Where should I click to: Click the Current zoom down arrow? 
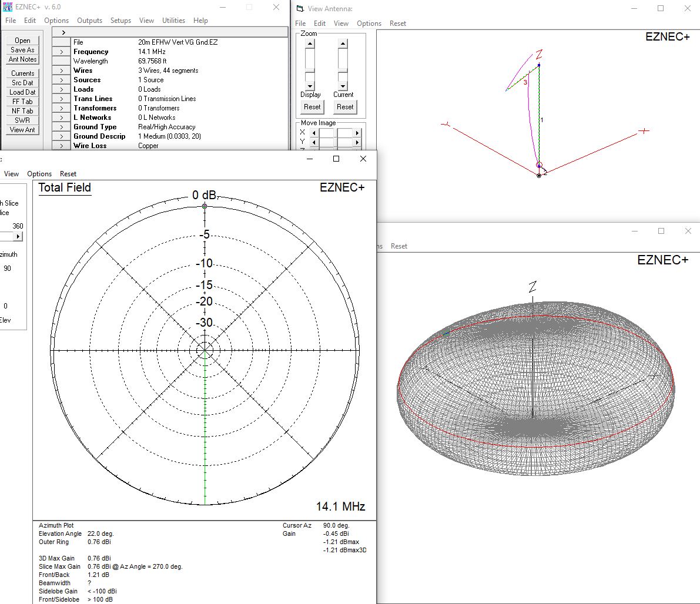[343, 86]
